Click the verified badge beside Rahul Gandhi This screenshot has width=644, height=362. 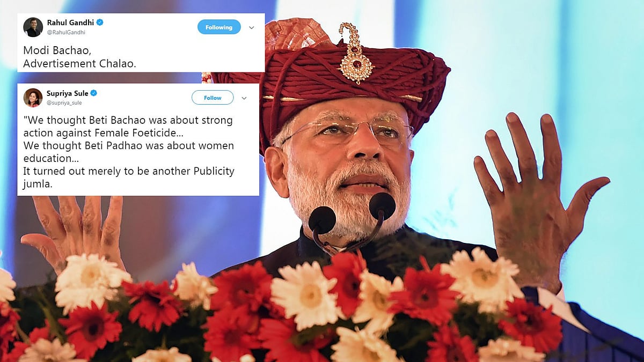click(100, 23)
